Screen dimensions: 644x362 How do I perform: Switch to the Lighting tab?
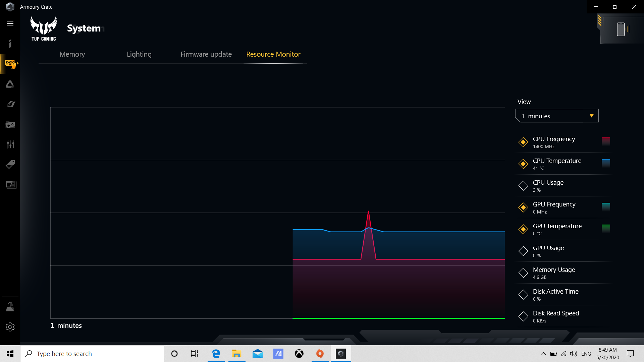139,54
